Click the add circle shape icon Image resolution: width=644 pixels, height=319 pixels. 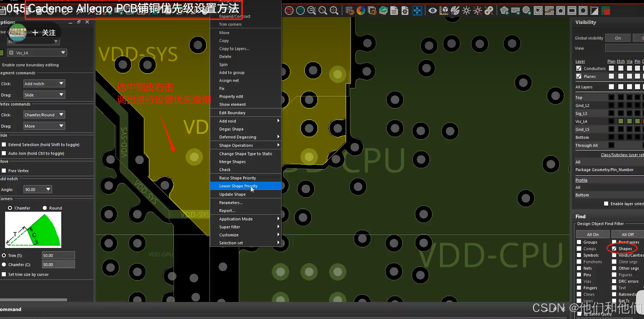click(527, 11)
